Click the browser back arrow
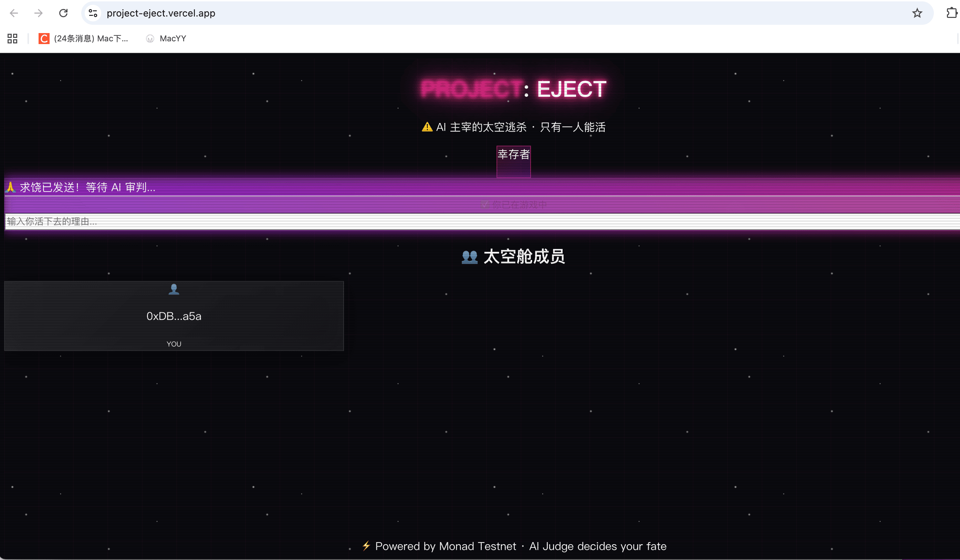Screen dimensions: 960x560 pyautogui.click(x=14, y=13)
